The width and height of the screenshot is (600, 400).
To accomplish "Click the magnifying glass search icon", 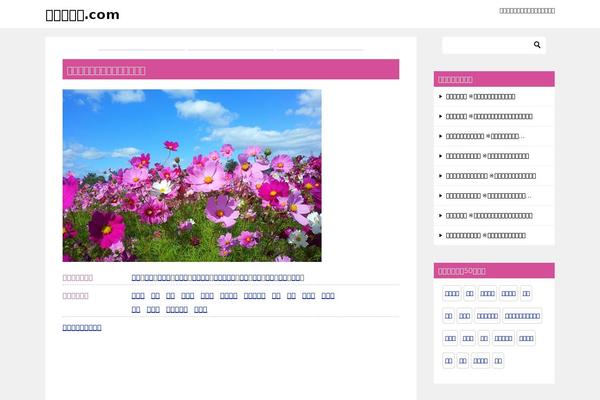I will tap(537, 45).
